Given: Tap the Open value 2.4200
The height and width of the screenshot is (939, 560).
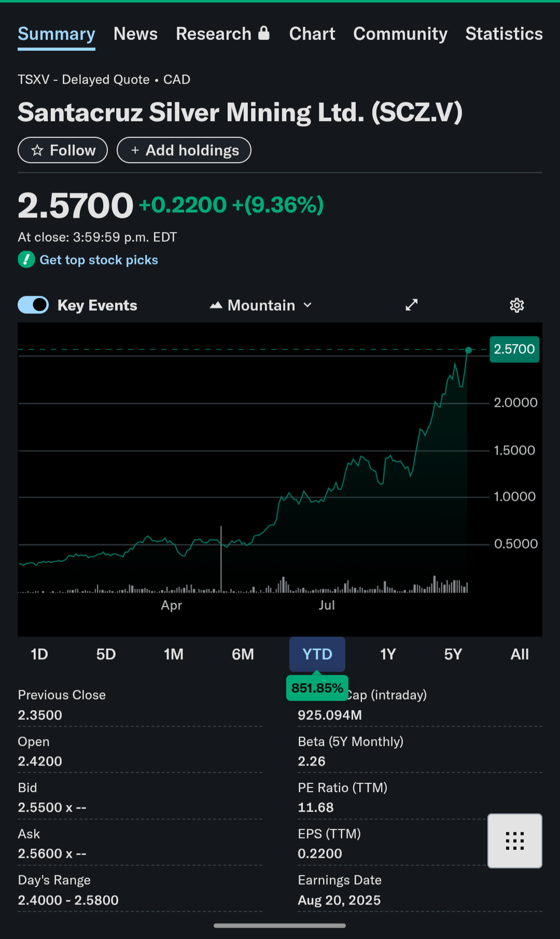Looking at the screenshot, I should [x=40, y=761].
